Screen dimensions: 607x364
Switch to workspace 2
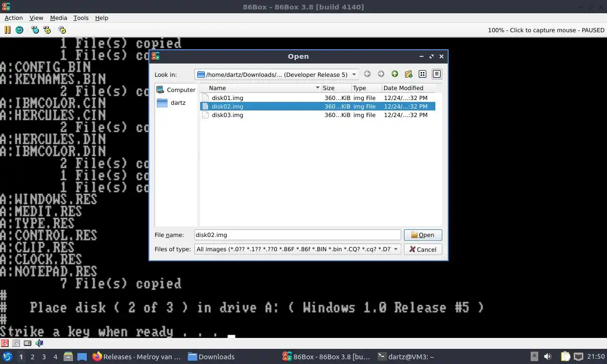(x=33, y=357)
